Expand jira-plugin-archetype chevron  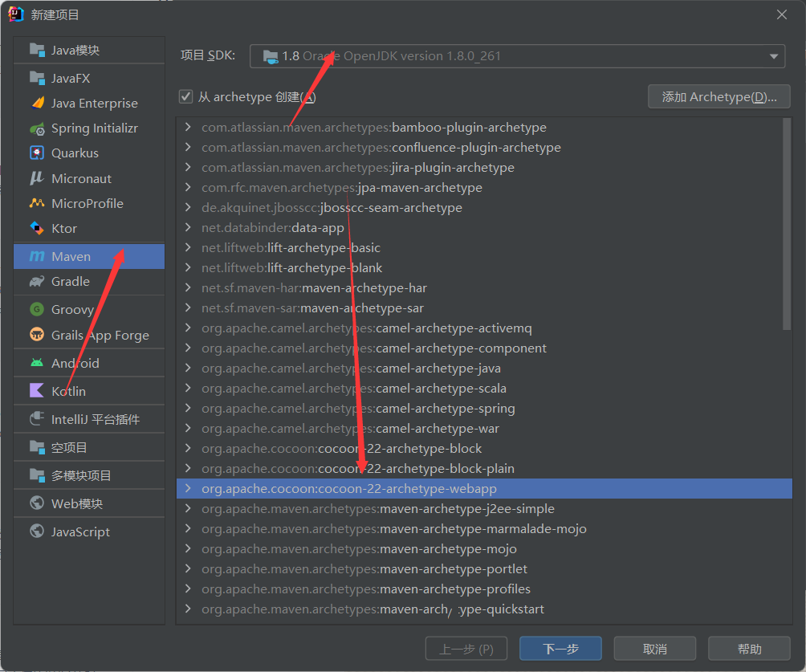(x=188, y=167)
